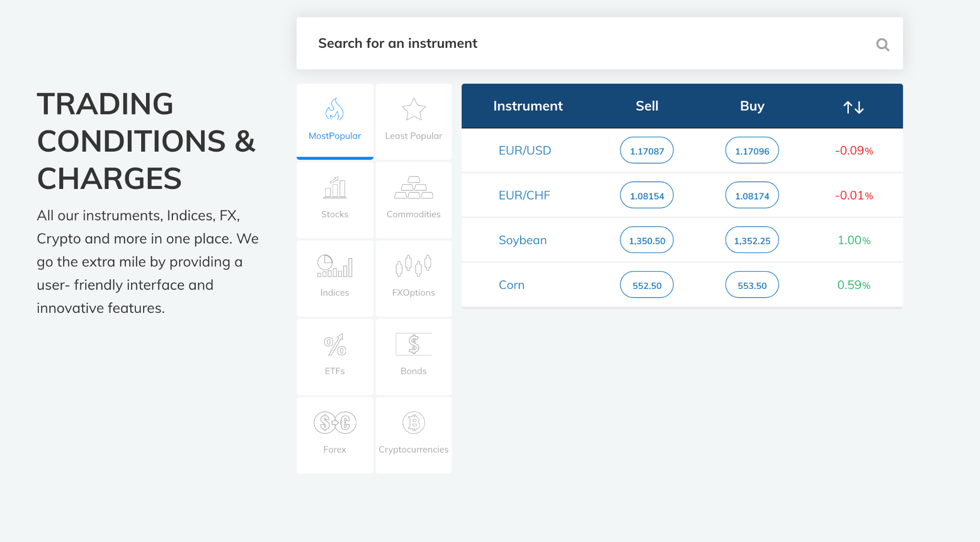Click the search magnifier icon
Viewport: 980px width, 542px height.
pos(882,44)
